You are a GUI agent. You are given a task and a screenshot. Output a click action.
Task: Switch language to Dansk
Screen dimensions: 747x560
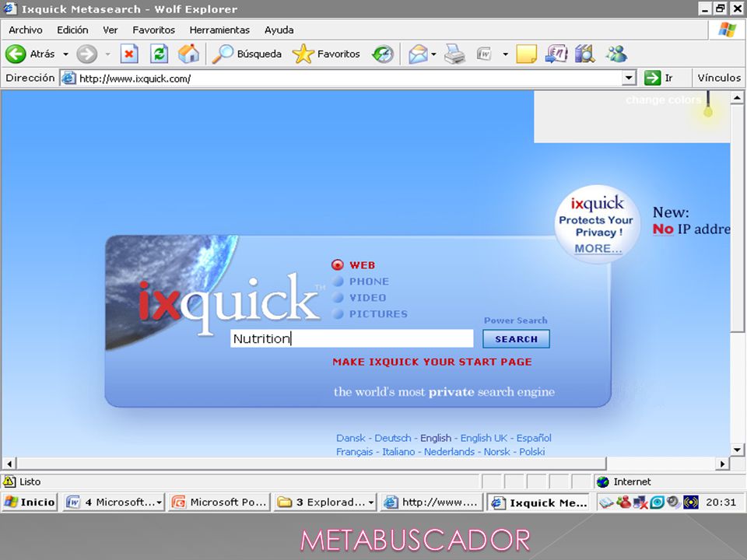(x=351, y=438)
